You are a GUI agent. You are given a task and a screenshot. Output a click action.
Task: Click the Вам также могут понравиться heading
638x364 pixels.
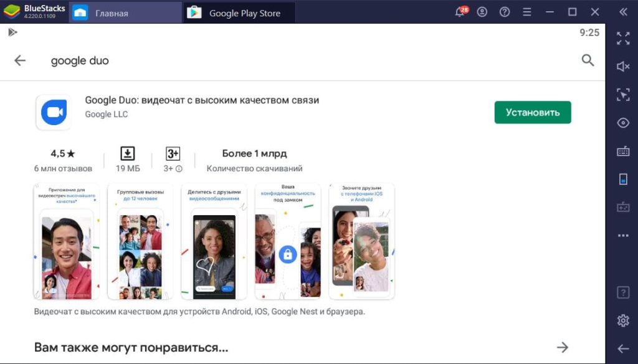pyautogui.click(x=131, y=348)
